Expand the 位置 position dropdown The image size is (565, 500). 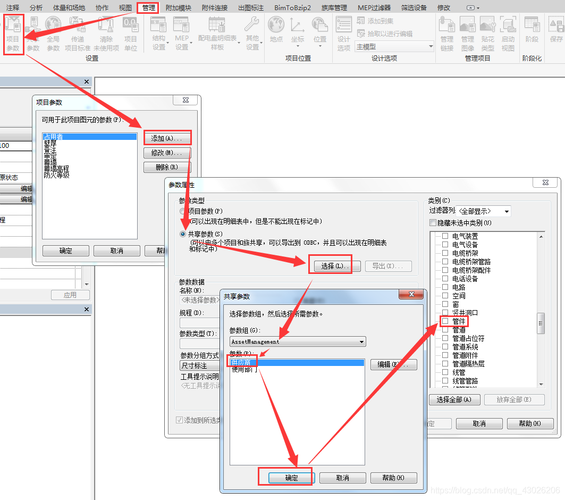320,46
